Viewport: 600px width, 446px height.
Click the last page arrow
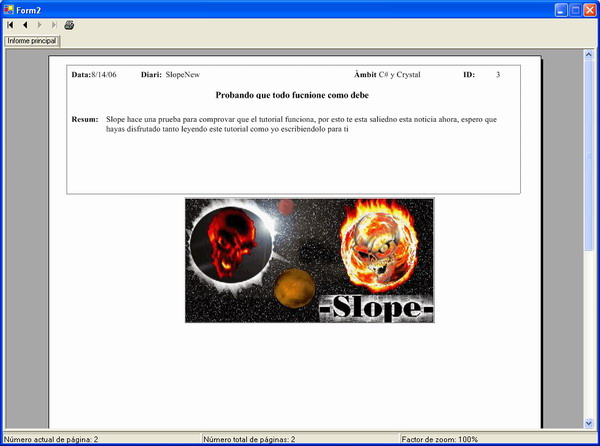point(53,24)
